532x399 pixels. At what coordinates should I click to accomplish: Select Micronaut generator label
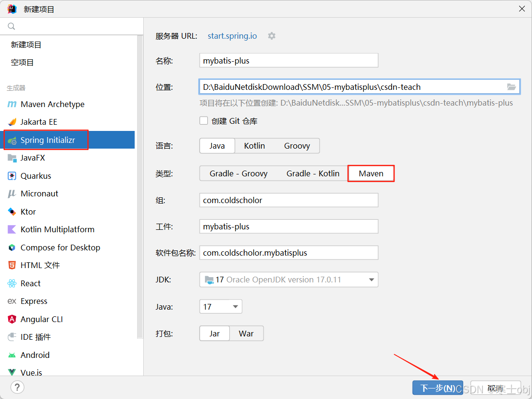pos(39,194)
